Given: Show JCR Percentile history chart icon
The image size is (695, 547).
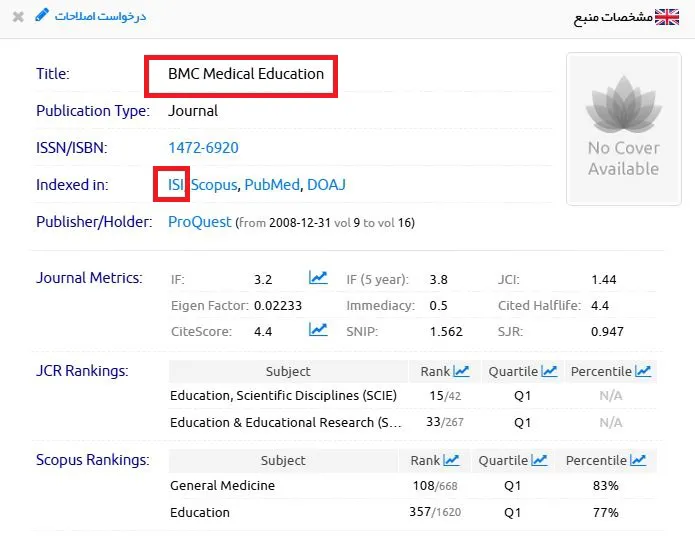Looking at the screenshot, I should pyautogui.click(x=643, y=371).
